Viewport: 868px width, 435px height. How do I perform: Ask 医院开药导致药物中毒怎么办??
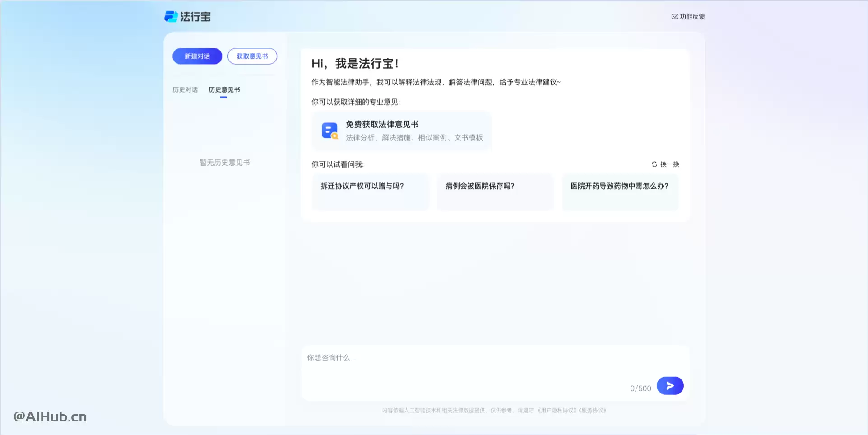tap(620, 192)
